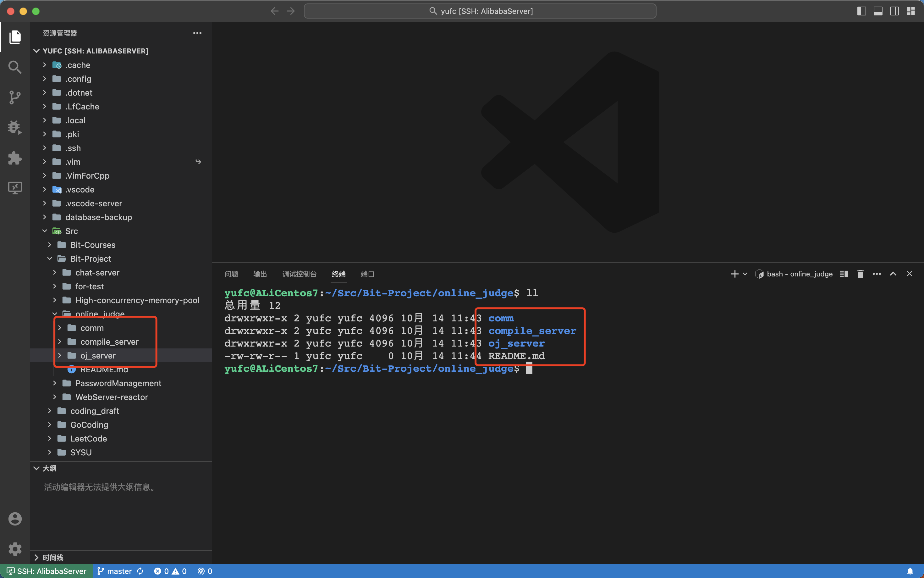Open the Accounts menu icon
Image resolution: width=924 pixels, height=578 pixels.
(15, 519)
